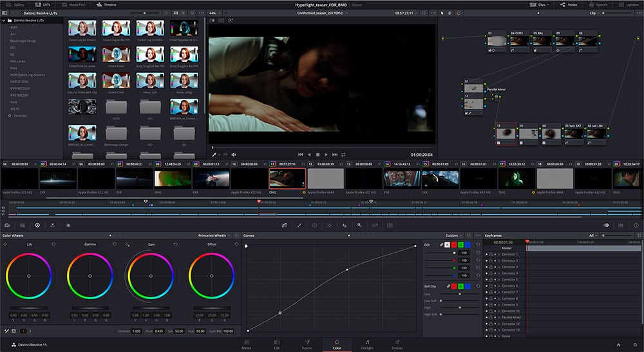This screenshot has height=352, width=644.
Task: Reset the Lift color wheel
Action: [x=54, y=244]
